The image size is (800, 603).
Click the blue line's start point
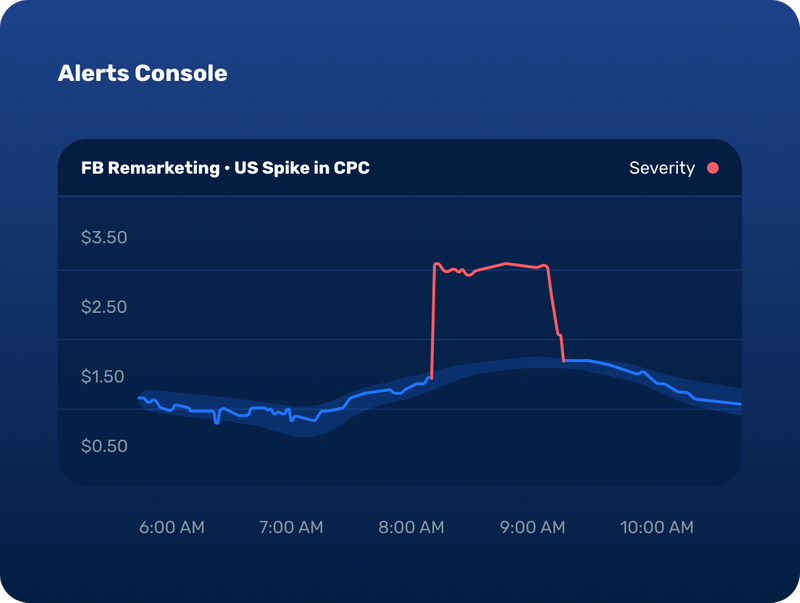tap(139, 397)
